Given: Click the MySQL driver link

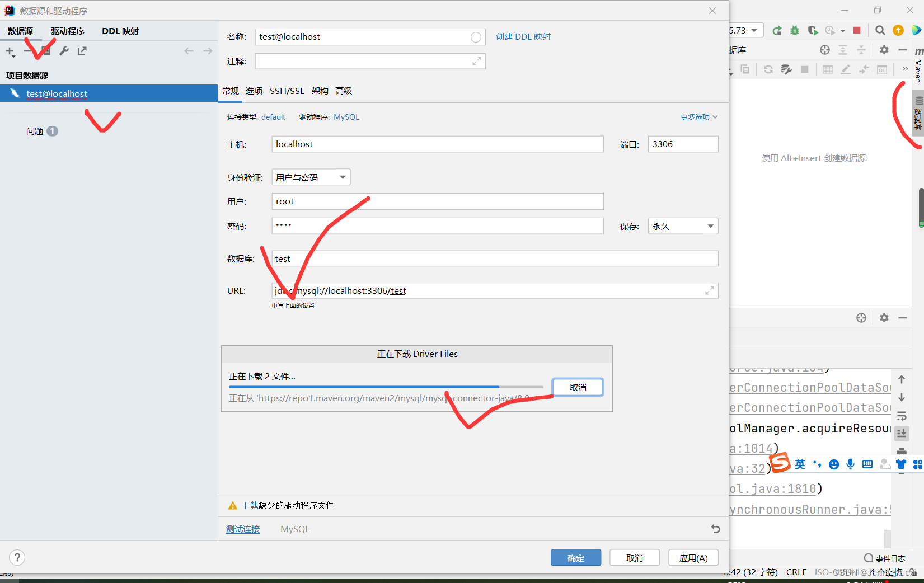Looking at the screenshot, I should click(x=346, y=117).
